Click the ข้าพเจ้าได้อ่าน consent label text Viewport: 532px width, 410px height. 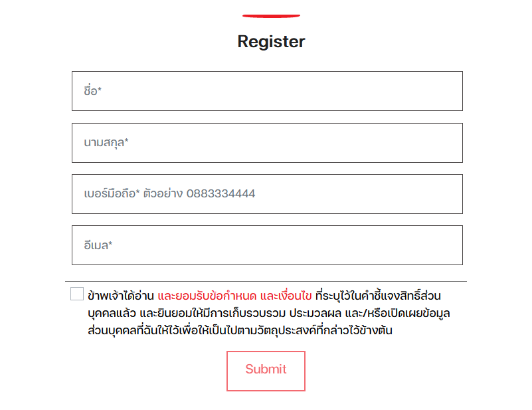[x=121, y=295]
